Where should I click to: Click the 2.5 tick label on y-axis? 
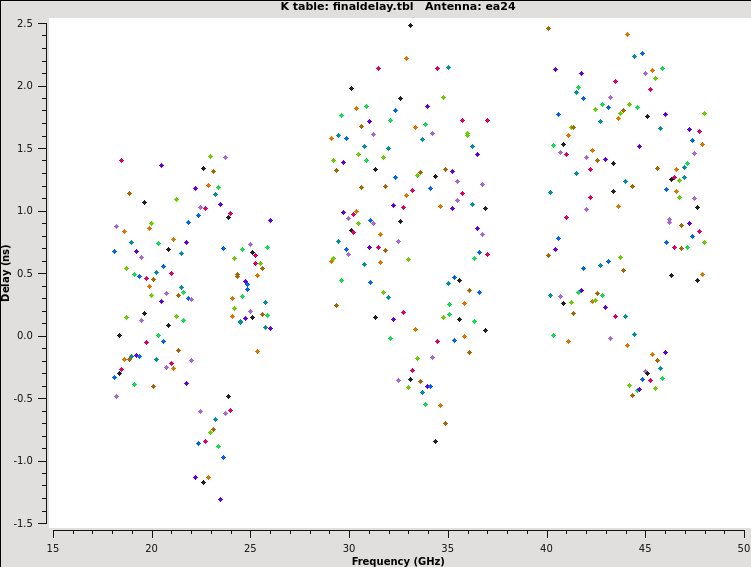(x=26, y=23)
